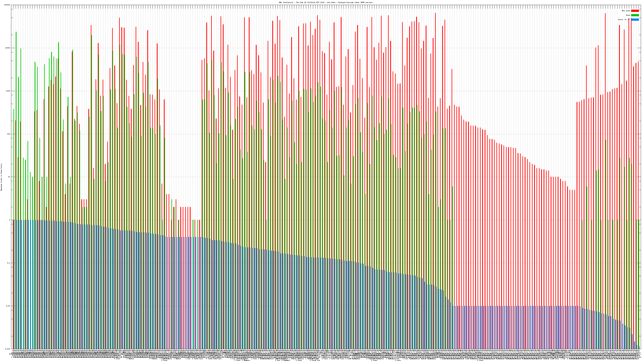Select the 'Spam' legend label text

click(x=628, y=15)
